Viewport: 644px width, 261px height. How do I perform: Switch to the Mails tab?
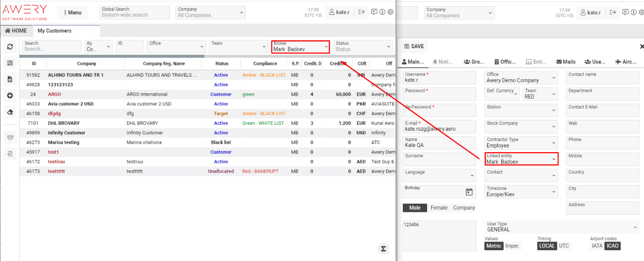click(566, 61)
